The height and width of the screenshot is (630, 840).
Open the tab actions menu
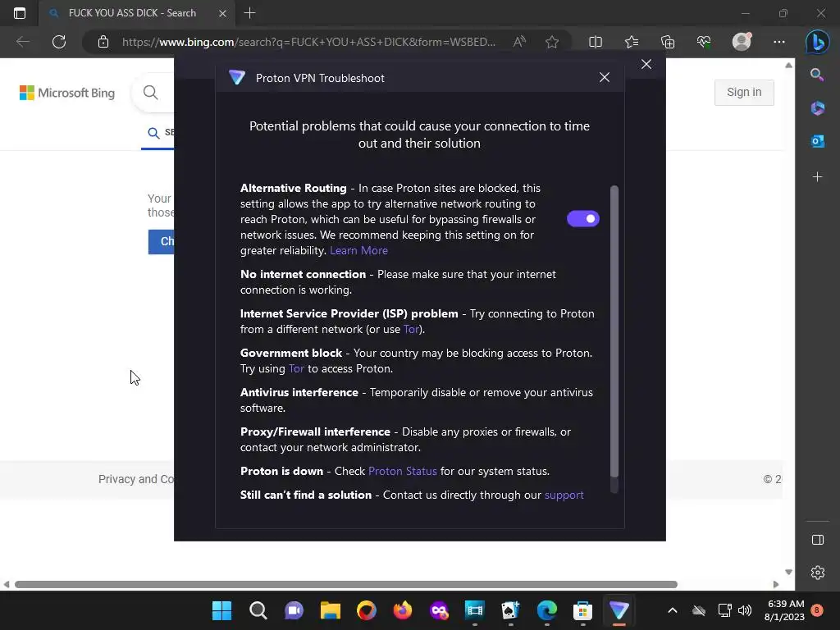pos(20,13)
